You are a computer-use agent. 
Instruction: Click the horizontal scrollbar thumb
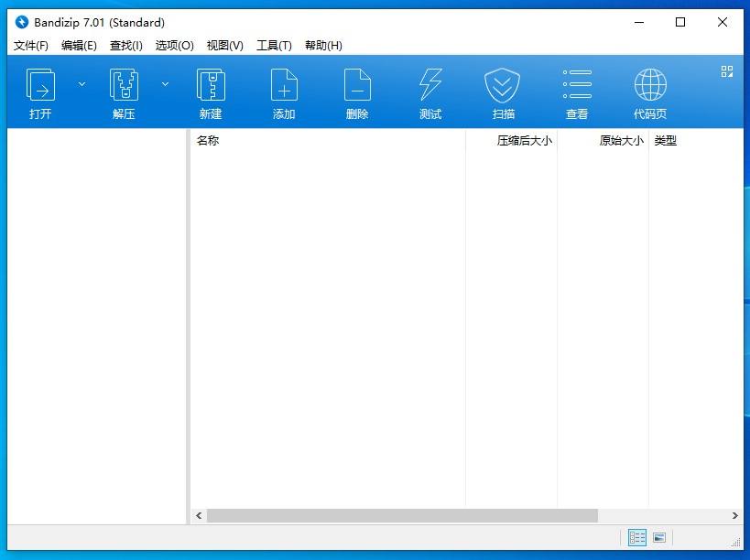pyautogui.click(x=402, y=515)
